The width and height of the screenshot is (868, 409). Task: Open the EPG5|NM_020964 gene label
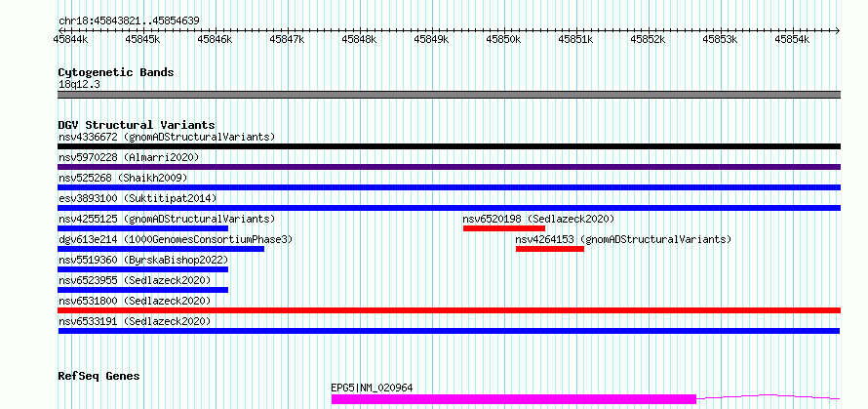pyautogui.click(x=372, y=388)
